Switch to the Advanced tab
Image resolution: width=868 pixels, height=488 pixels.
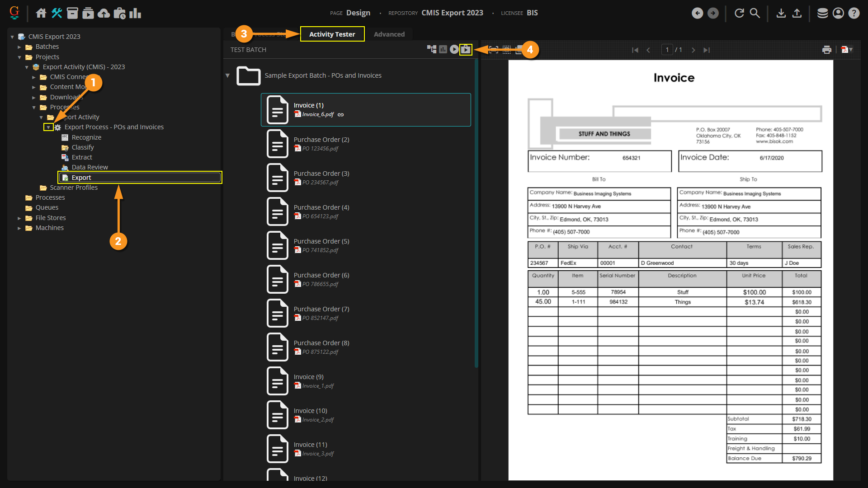point(389,34)
